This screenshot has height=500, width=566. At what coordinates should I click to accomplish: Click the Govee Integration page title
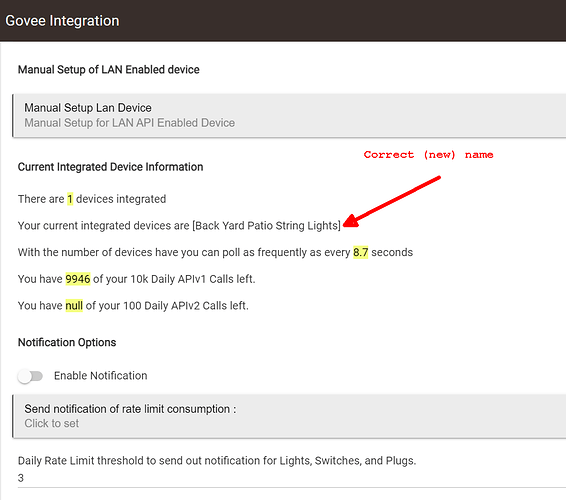(62, 21)
